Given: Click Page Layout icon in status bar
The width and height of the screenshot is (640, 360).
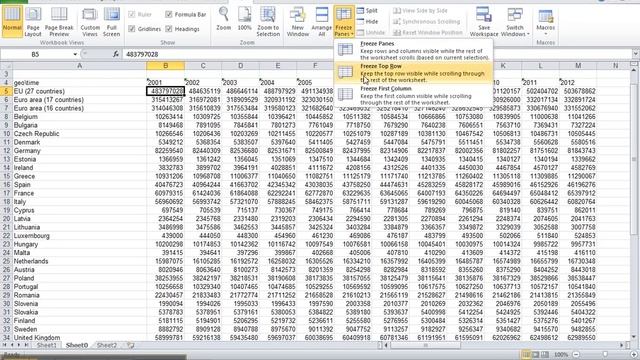Looking at the screenshot, I should coord(536,354).
